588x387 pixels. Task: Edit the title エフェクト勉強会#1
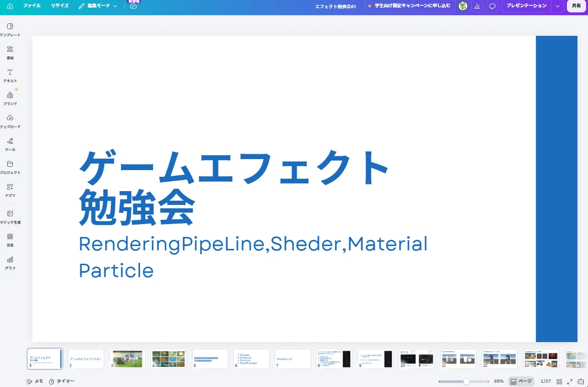[x=336, y=6]
